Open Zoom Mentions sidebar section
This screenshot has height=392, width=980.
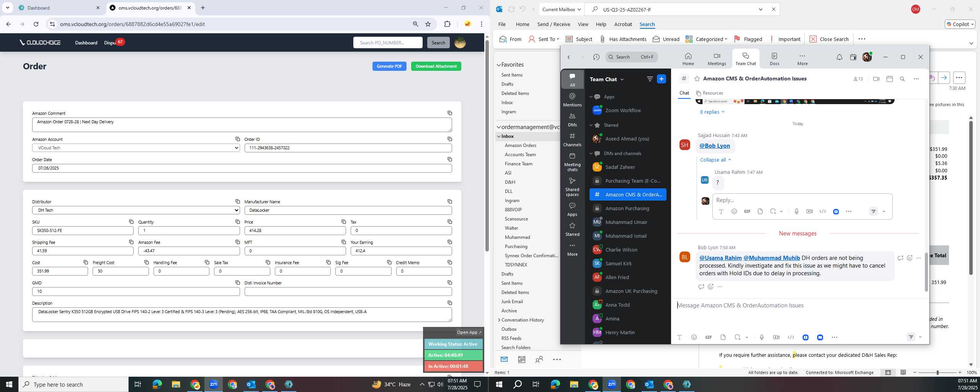(x=572, y=100)
